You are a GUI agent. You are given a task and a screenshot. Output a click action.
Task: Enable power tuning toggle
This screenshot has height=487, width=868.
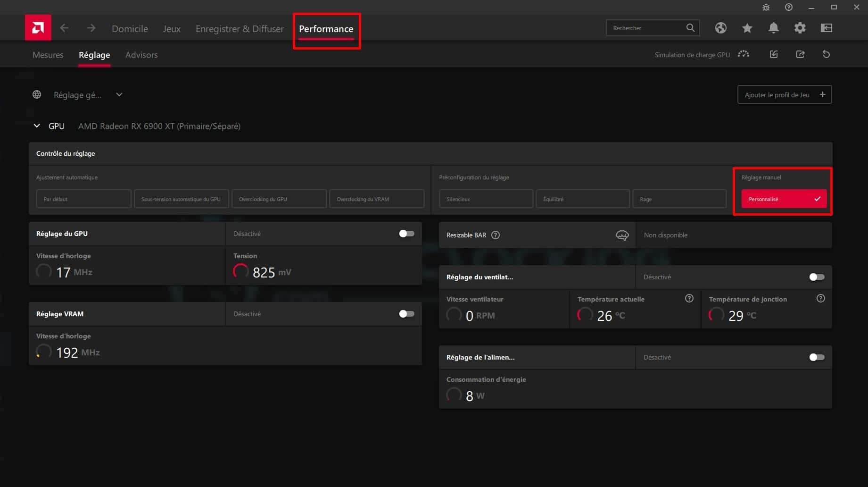coord(817,357)
